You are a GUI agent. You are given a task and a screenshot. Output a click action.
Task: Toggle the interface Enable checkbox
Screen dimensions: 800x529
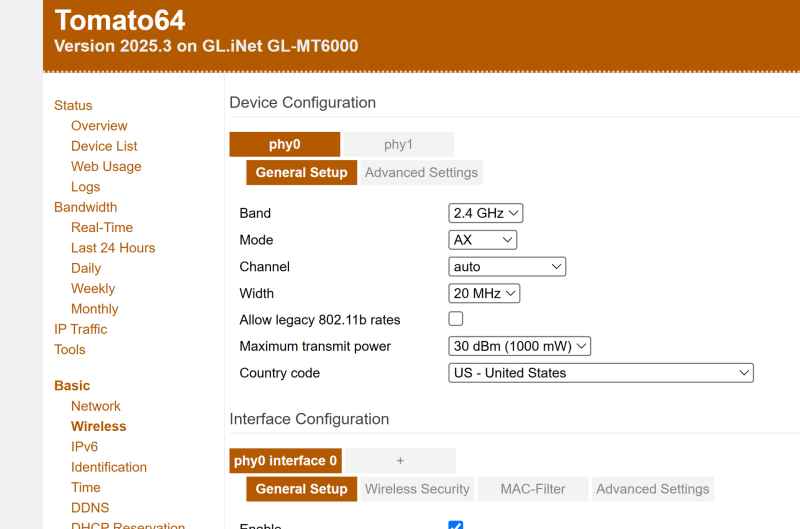[456, 525]
